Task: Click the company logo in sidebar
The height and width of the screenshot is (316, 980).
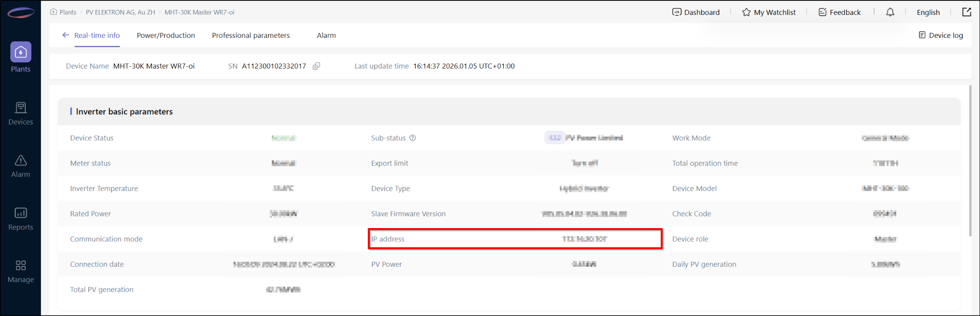Action: point(21,13)
